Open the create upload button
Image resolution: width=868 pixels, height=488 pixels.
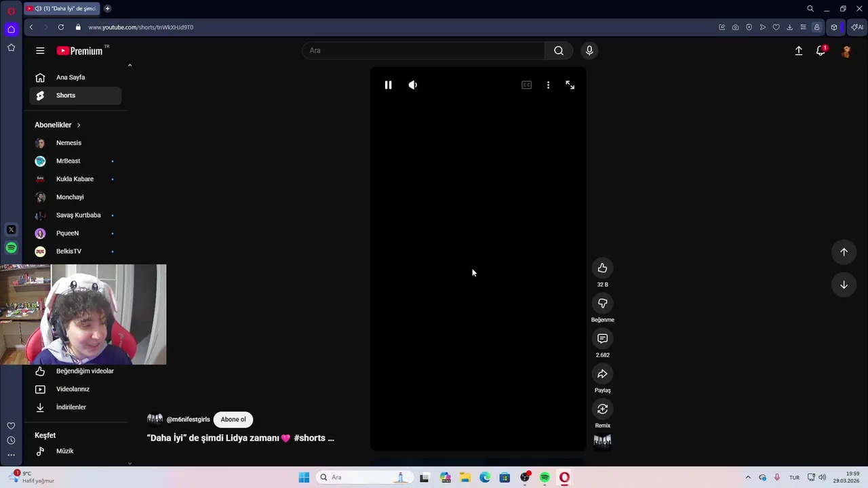[x=798, y=51]
